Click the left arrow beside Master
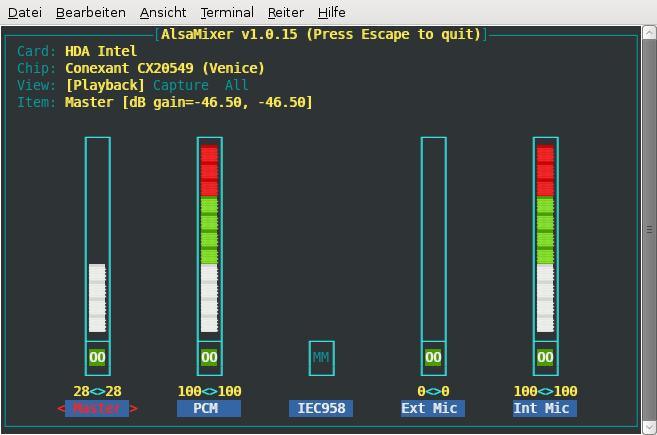657x435 pixels. pyautogui.click(x=61, y=409)
